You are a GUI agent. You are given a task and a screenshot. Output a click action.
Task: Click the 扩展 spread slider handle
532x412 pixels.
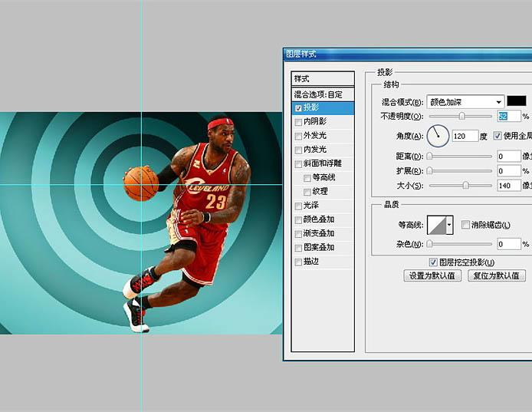coord(429,170)
